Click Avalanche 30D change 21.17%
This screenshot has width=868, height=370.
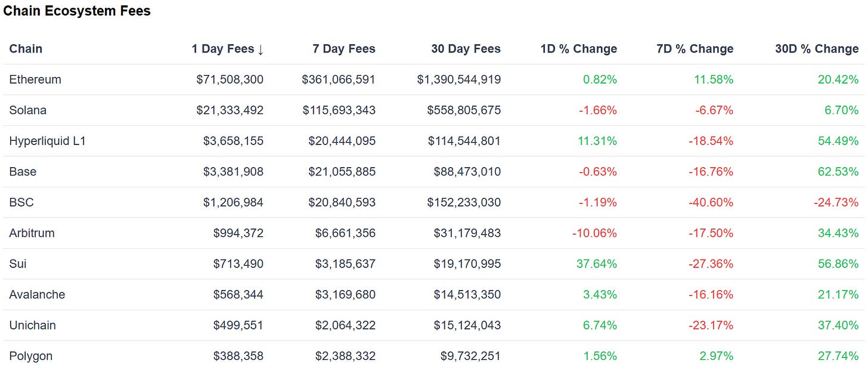point(838,295)
